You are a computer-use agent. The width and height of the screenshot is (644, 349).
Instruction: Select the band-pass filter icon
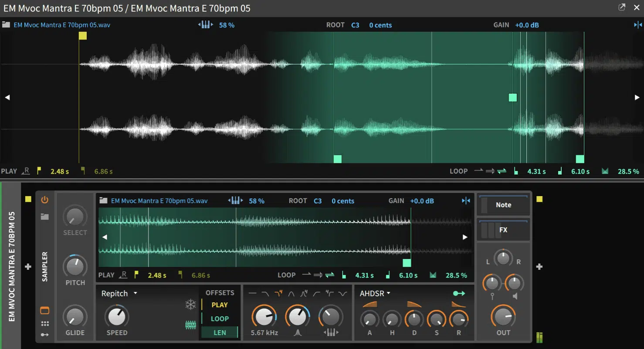tap(291, 294)
